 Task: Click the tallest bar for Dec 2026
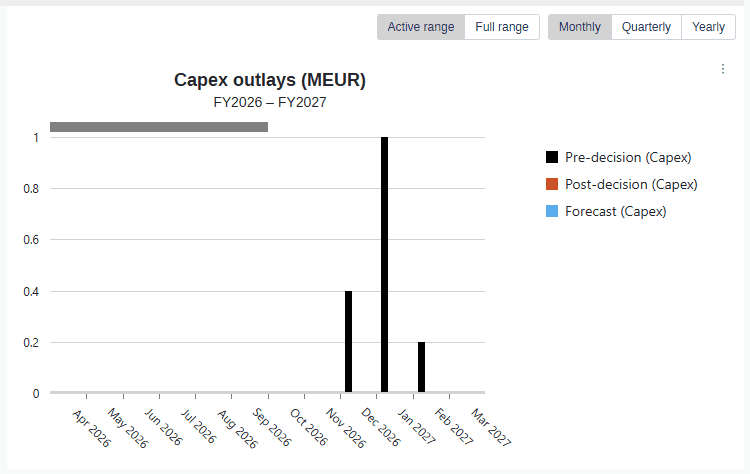pos(385,265)
